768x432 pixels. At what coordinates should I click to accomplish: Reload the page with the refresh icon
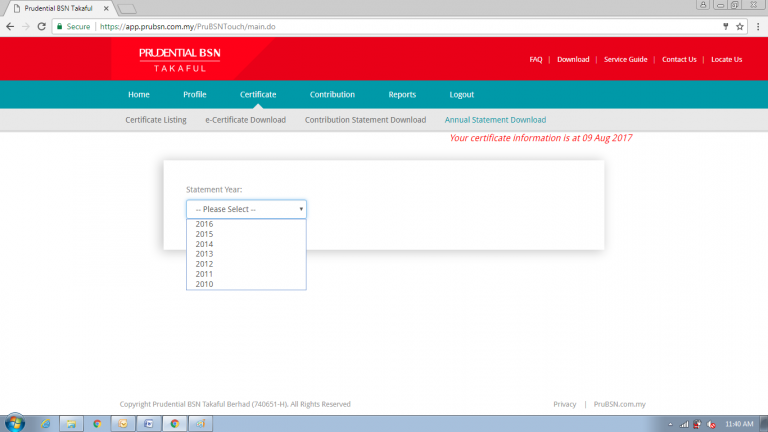click(x=42, y=26)
